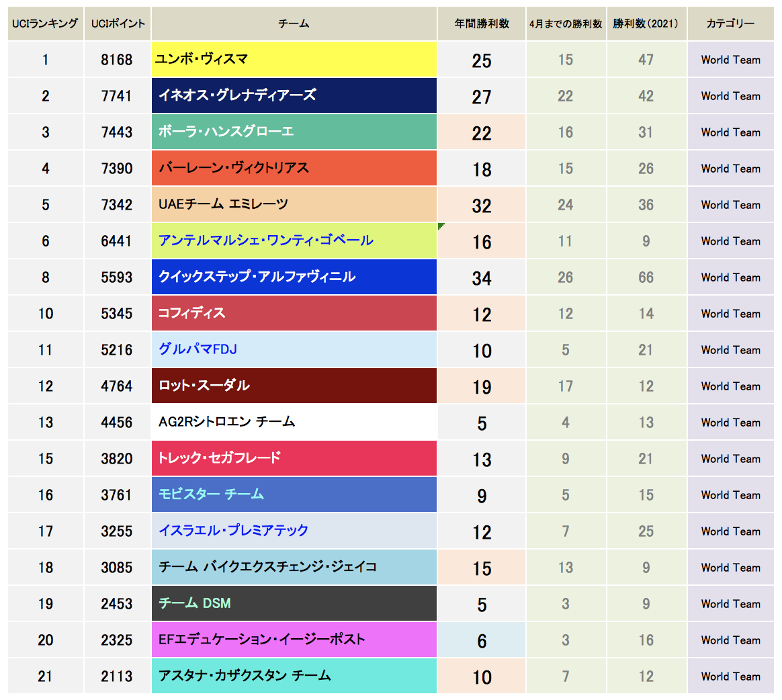Screen dimensions: 782x700
Task: Click UCI points value 7443
Action: (117, 132)
